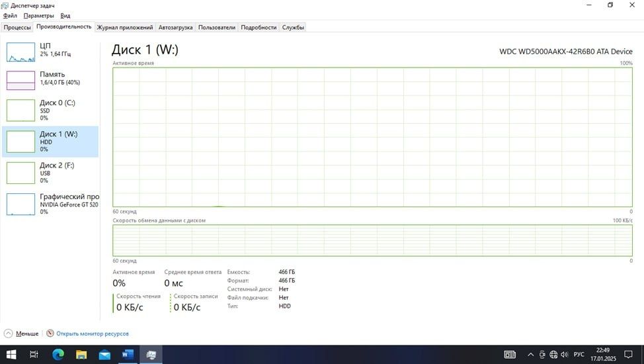Pick Диск 2 (F:) USB in sidebar
The width and height of the screenshot is (644, 364).
(50, 173)
